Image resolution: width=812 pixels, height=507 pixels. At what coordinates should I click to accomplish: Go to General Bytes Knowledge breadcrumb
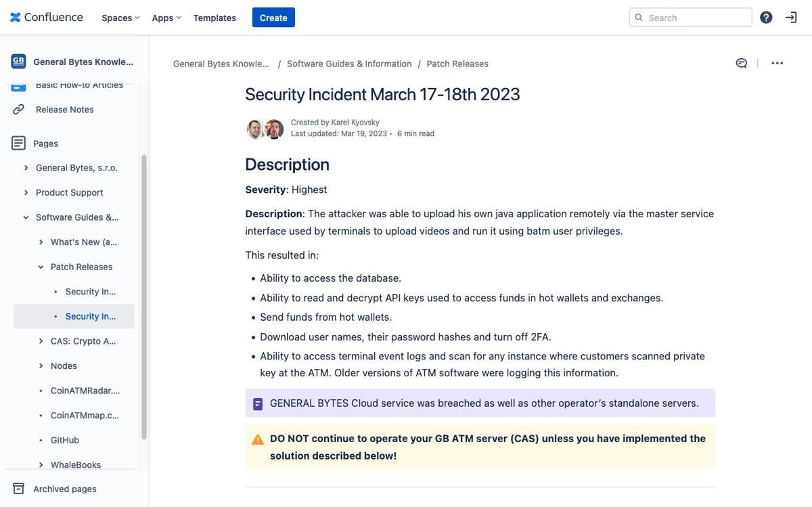pos(221,64)
